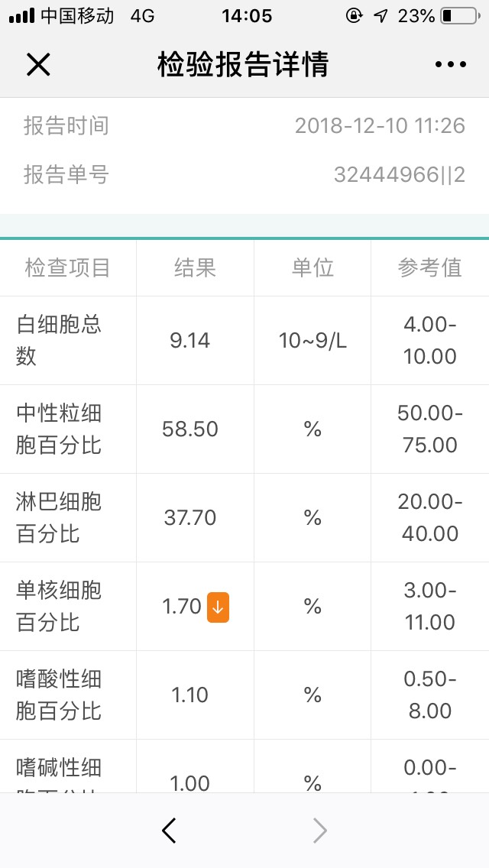Tap the rotation lock status icon
Image resolution: width=489 pixels, height=868 pixels.
354,15
